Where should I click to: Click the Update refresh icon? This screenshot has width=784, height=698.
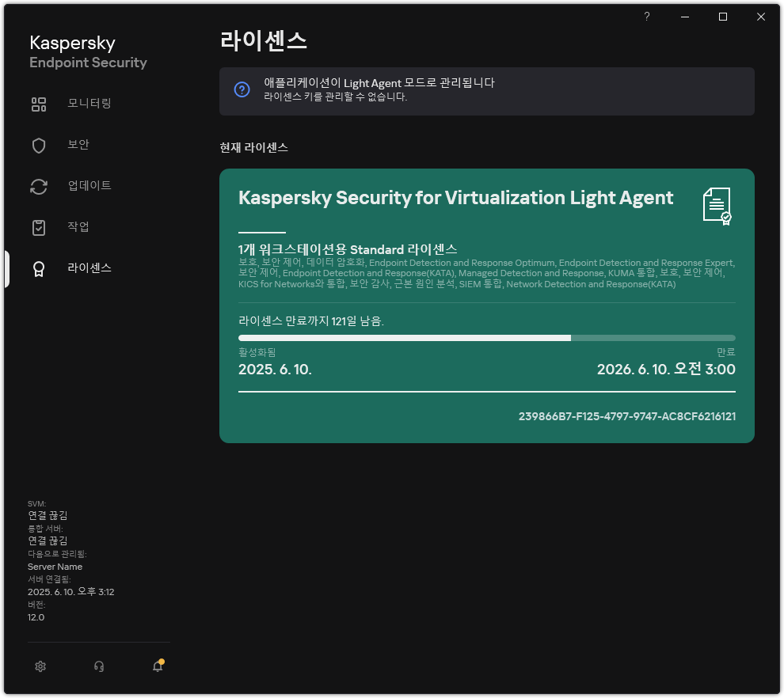tap(39, 186)
